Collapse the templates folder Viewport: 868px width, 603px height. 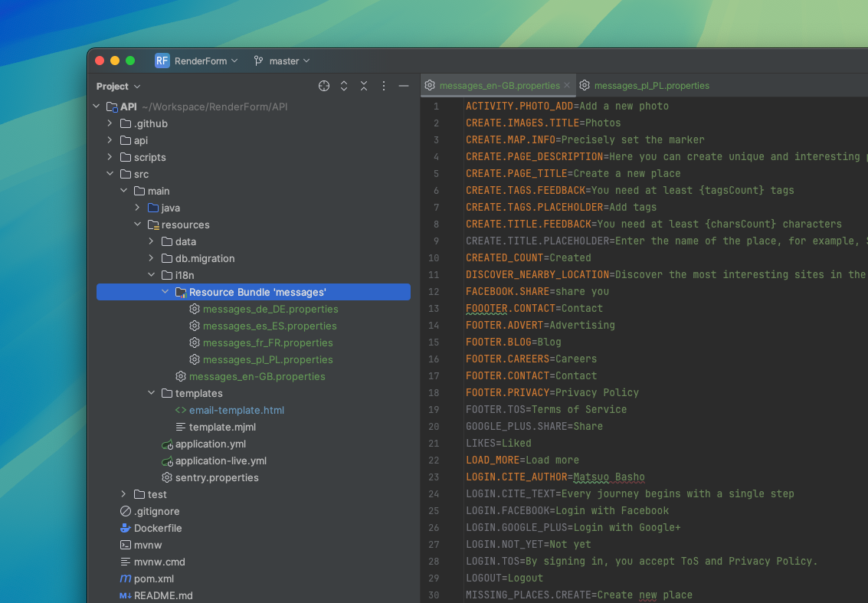click(x=151, y=392)
